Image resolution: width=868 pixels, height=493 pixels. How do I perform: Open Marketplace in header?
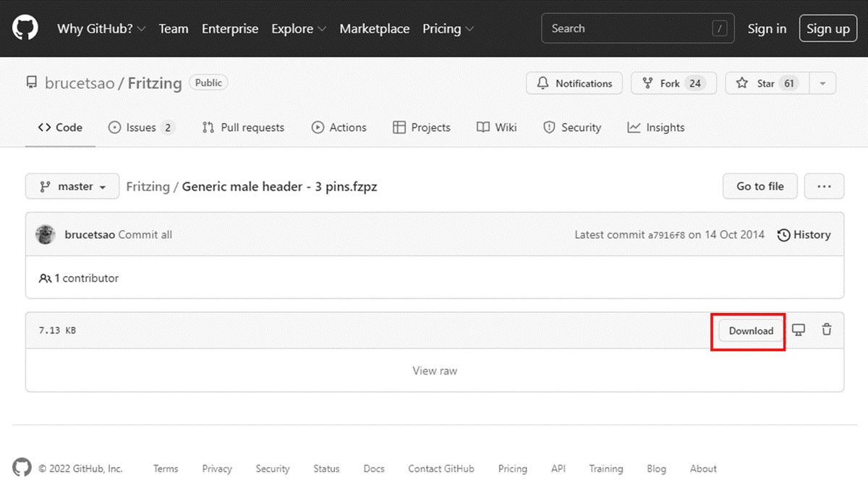click(x=375, y=29)
